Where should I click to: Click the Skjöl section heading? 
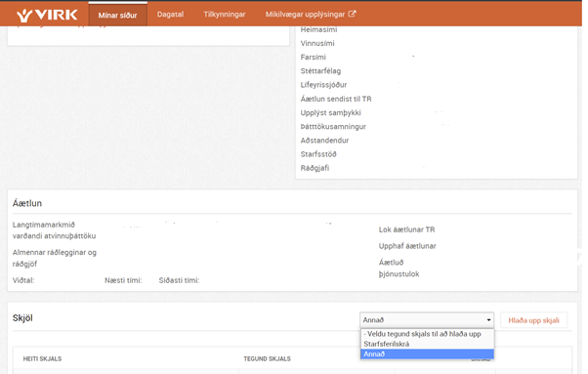(x=22, y=318)
